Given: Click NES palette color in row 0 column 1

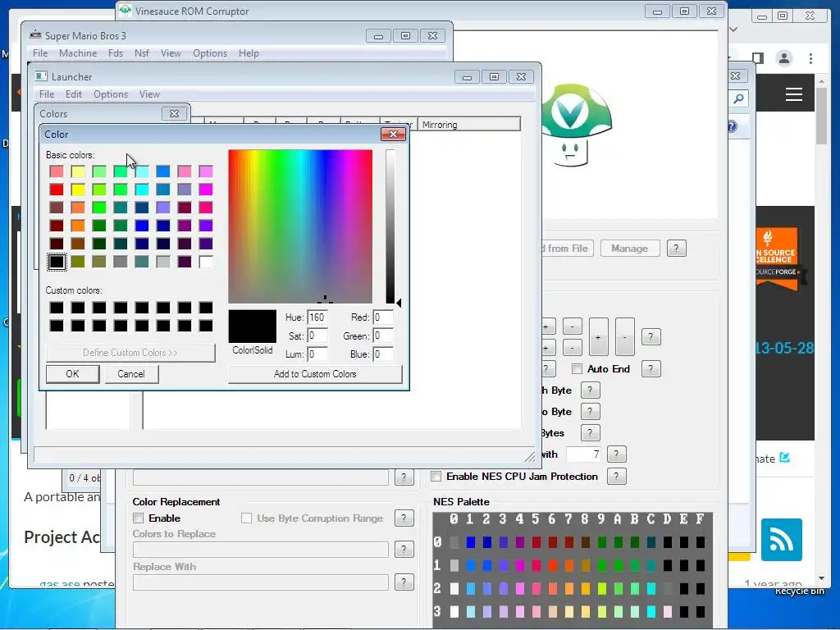Looking at the screenshot, I should [470, 543].
